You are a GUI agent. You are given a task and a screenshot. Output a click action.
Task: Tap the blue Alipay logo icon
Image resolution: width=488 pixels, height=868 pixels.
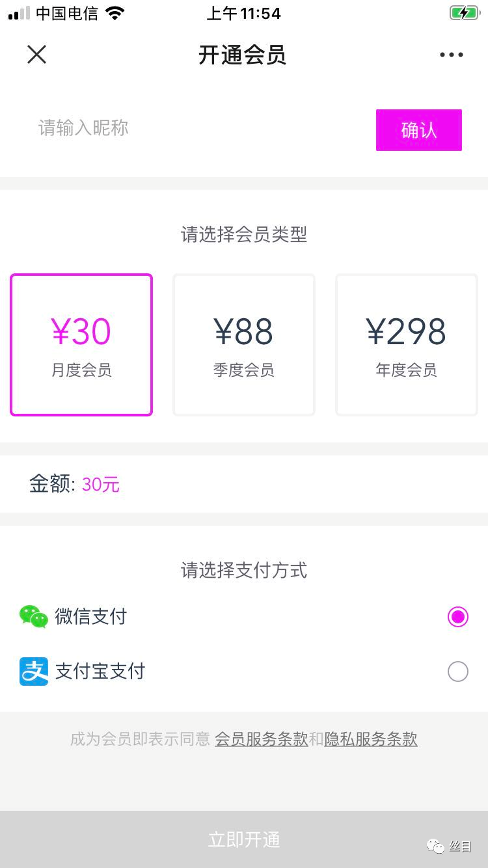pyautogui.click(x=34, y=671)
